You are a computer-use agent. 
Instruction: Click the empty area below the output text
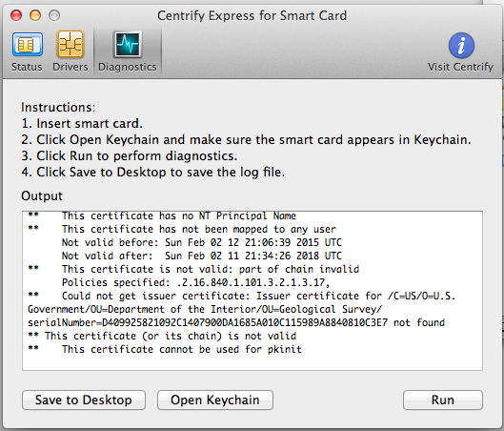pyautogui.click(x=252, y=362)
